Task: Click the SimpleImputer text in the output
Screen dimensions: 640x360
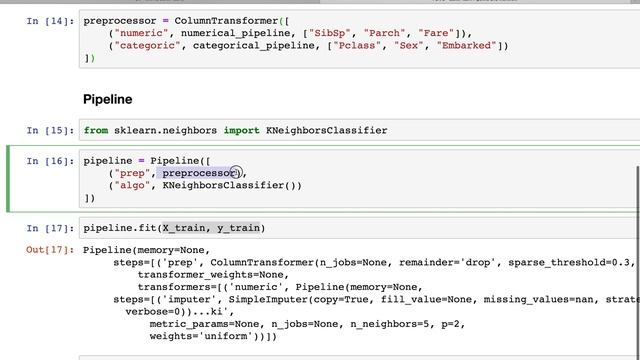Action: click(x=268, y=299)
